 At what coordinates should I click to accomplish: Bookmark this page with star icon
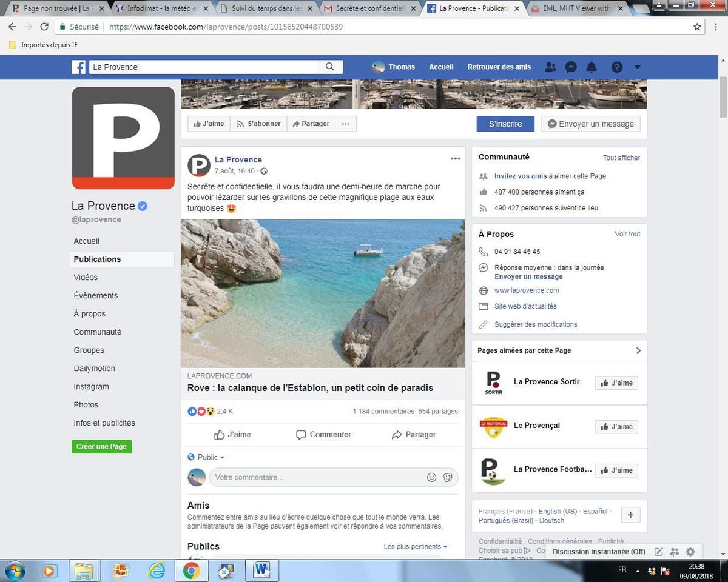698,27
